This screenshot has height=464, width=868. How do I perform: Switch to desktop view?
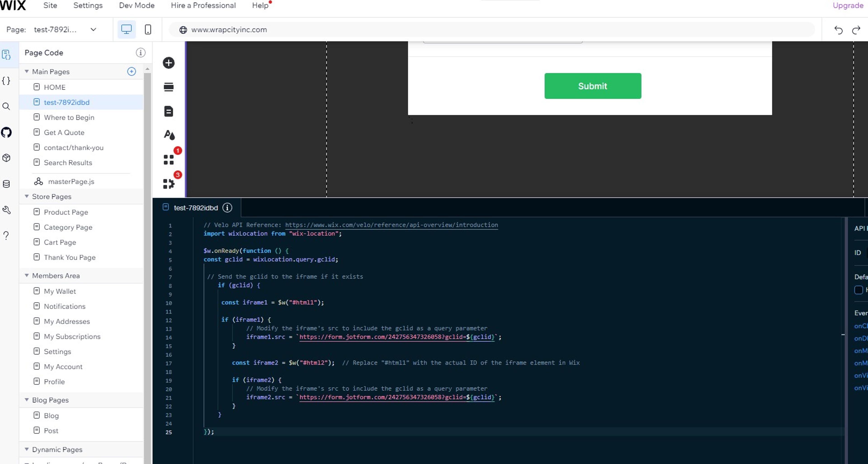point(126,29)
